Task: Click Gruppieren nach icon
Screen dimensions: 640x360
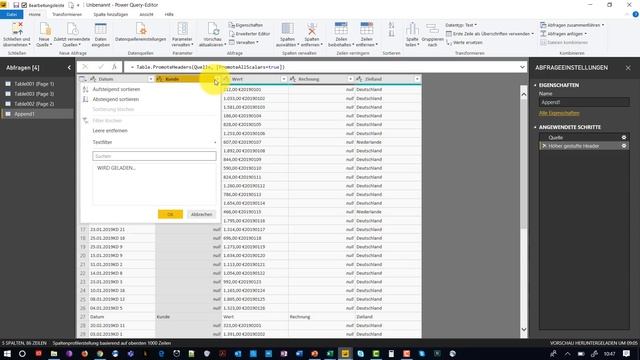Action: [432, 29]
